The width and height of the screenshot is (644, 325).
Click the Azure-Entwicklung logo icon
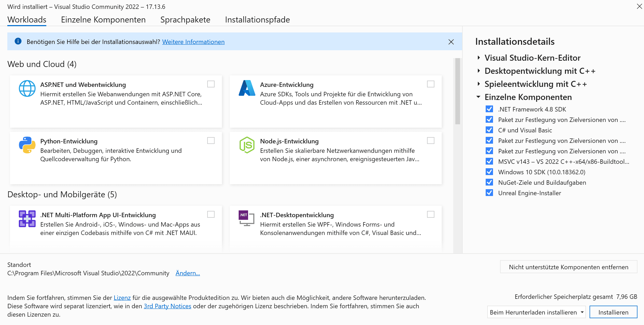tap(247, 88)
